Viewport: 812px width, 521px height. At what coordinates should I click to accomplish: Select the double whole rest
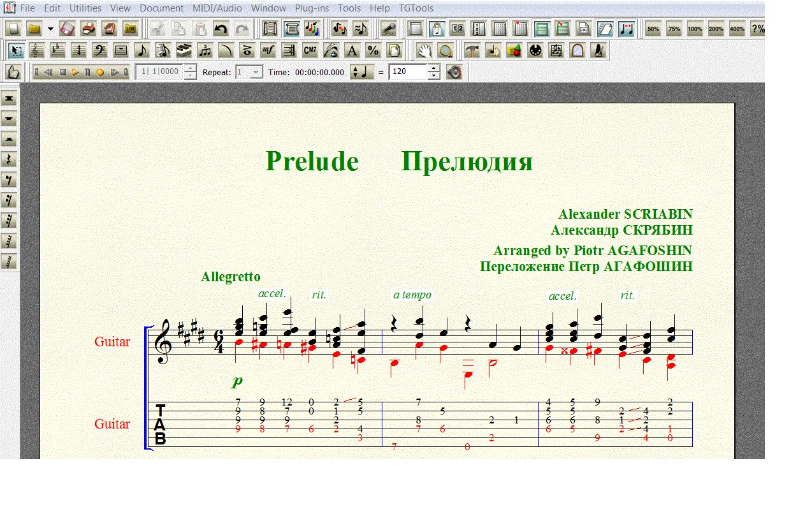click(x=10, y=99)
